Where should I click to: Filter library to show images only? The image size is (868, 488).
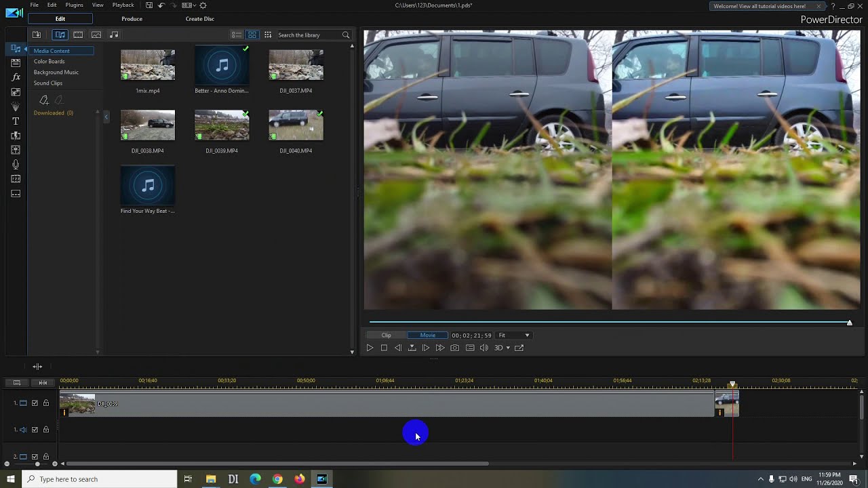pos(96,35)
